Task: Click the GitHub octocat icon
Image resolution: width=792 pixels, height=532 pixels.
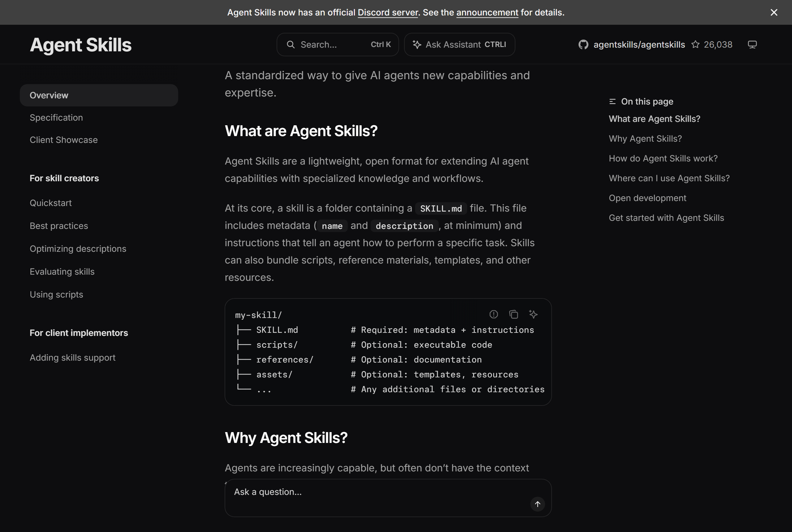Action: (x=583, y=45)
